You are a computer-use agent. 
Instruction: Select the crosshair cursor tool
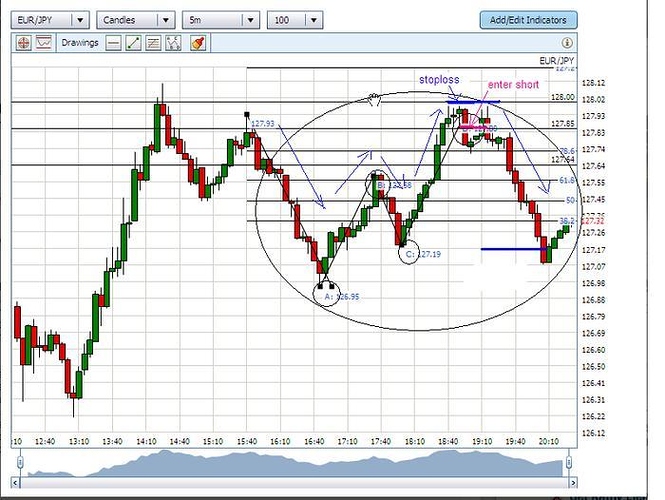tap(24, 43)
